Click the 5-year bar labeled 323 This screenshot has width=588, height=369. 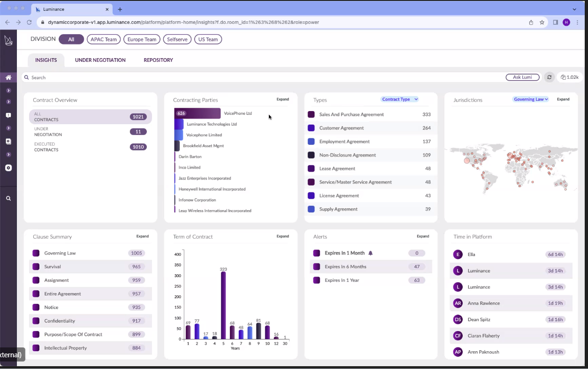223,305
